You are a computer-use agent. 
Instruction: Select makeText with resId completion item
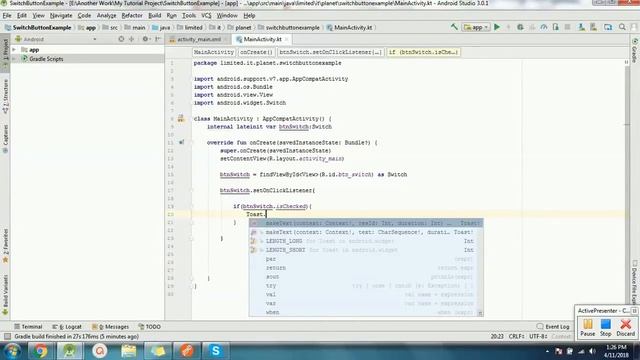point(366,223)
